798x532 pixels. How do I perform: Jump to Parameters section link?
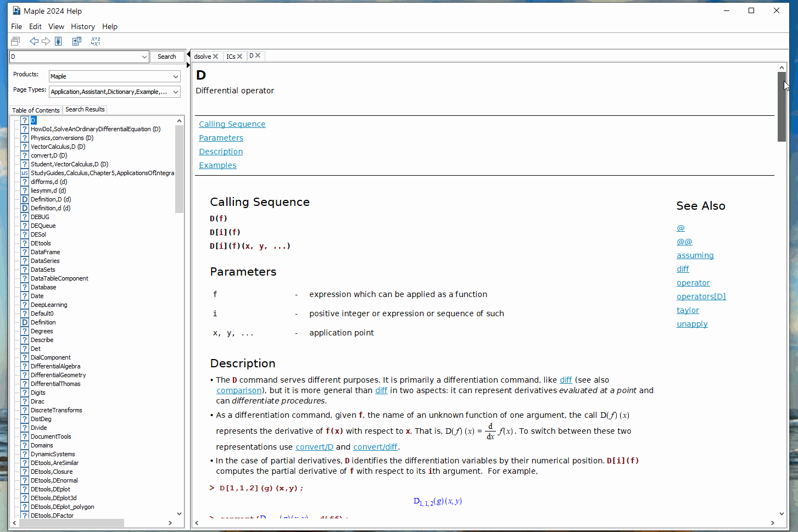point(221,138)
